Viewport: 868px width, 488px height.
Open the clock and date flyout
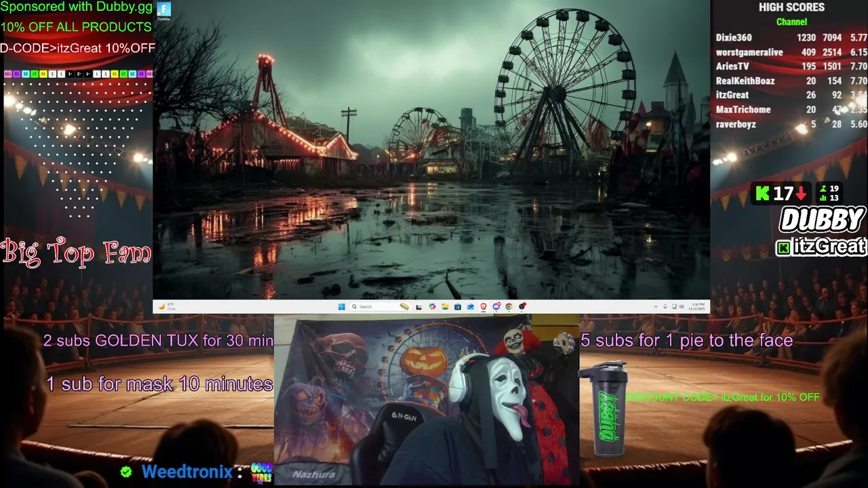(x=696, y=306)
